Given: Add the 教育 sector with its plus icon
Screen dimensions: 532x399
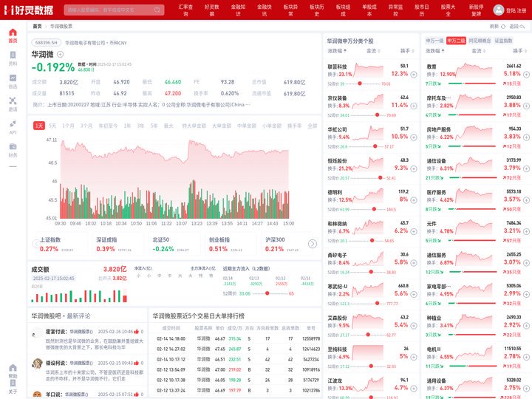Looking at the screenshot, I should [x=526, y=75].
